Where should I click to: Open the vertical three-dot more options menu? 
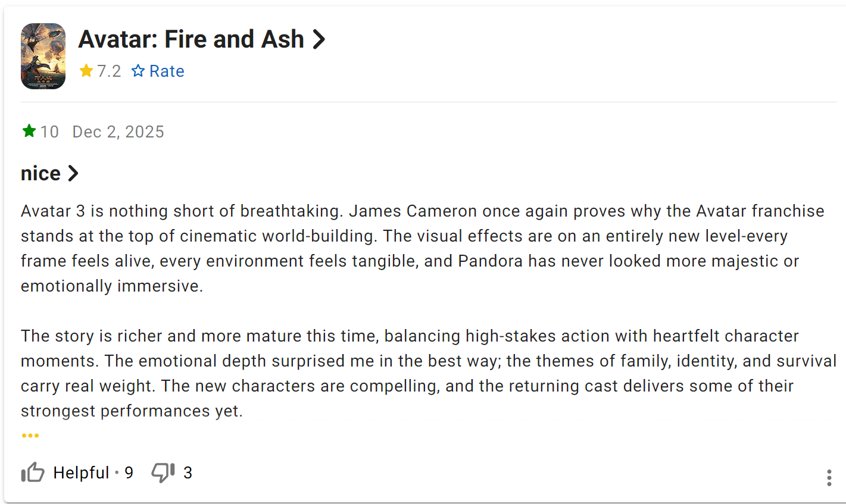829,477
